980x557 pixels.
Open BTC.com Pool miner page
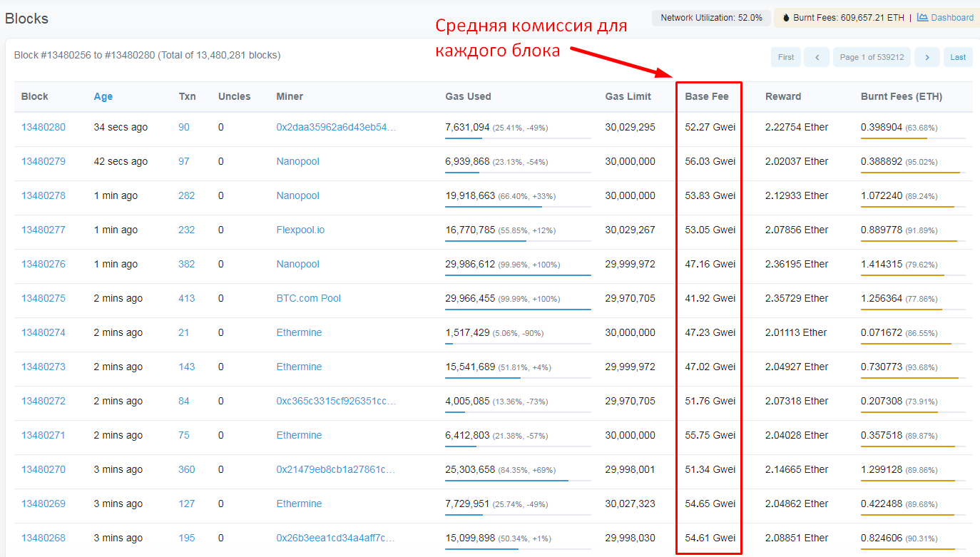pos(308,298)
